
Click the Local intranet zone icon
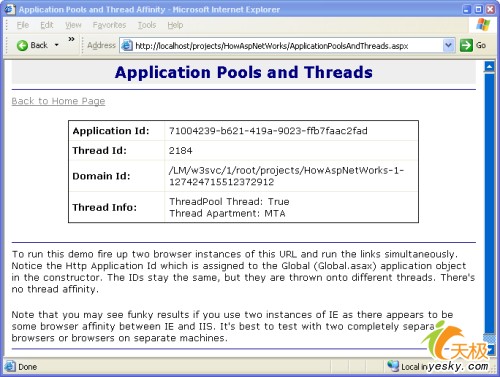click(393, 366)
